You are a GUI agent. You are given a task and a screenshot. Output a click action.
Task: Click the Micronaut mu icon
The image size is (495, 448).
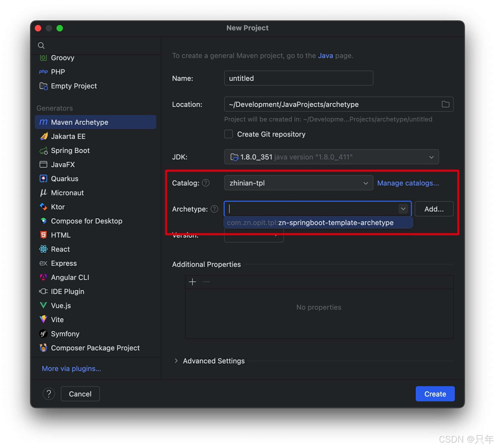43,193
